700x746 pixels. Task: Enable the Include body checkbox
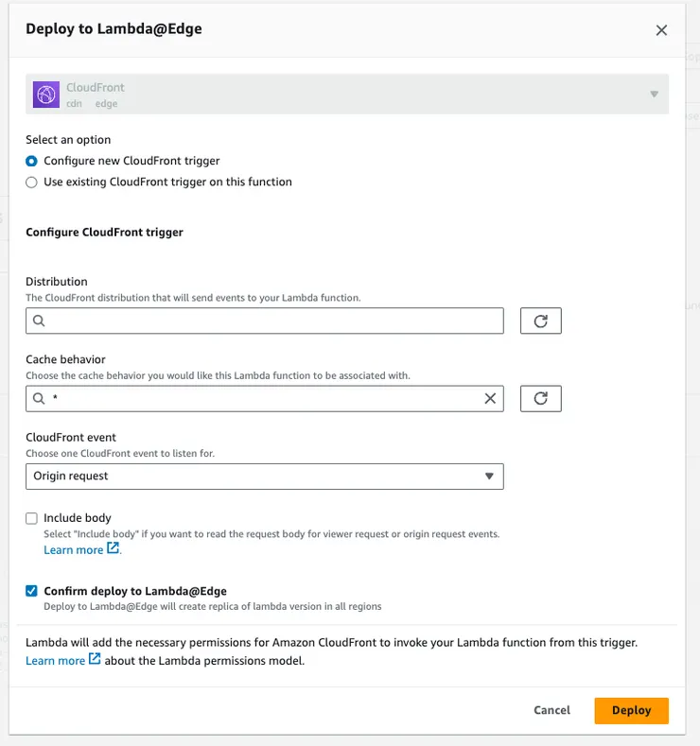click(32, 518)
